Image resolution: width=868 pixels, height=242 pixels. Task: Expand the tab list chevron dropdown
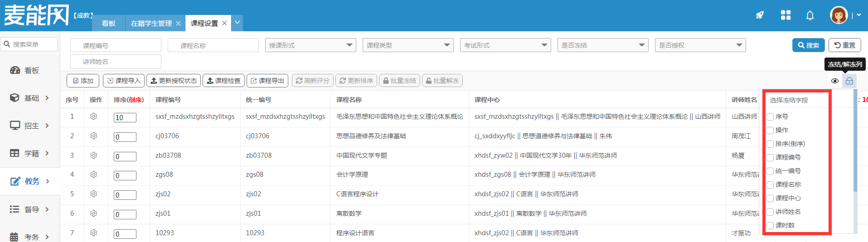[237, 23]
